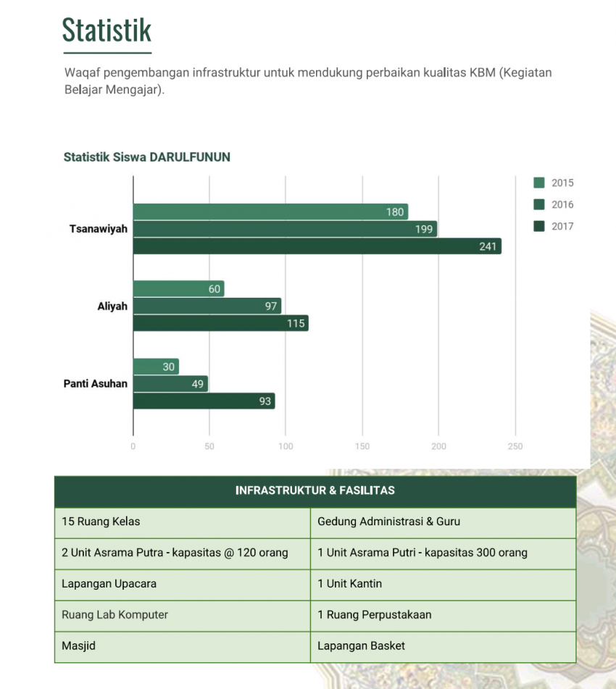Image resolution: width=616 pixels, height=689 pixels.
Task: Click the Panti Asuhan category label
Action: [x=96, y=383]
